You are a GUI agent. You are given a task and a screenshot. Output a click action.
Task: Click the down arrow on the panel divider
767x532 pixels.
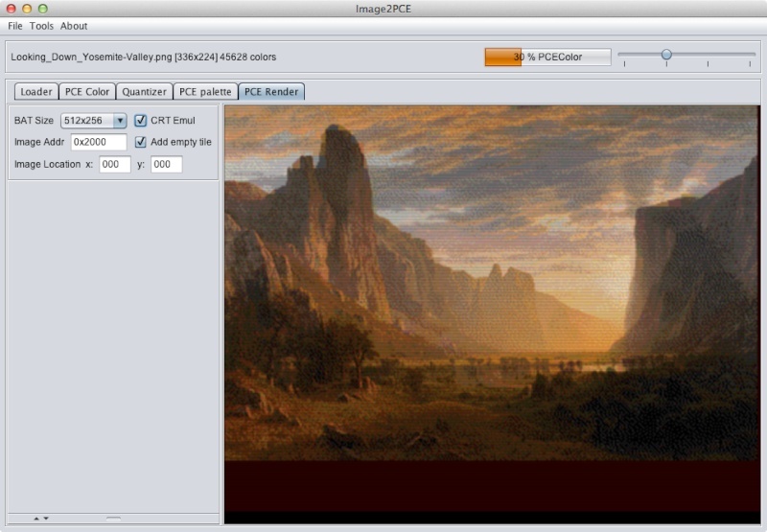pos(46,519)
